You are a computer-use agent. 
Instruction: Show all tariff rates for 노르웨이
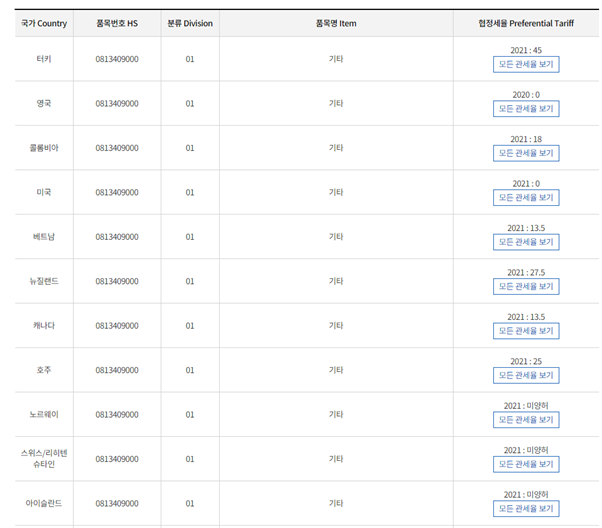pyautogui.click(x=526, y=420)
